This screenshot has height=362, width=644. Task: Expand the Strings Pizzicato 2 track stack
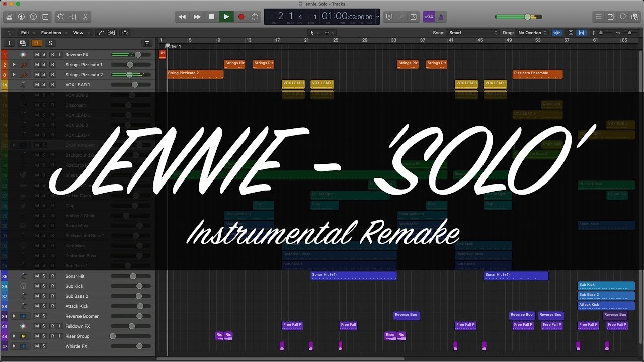point(14,75)
